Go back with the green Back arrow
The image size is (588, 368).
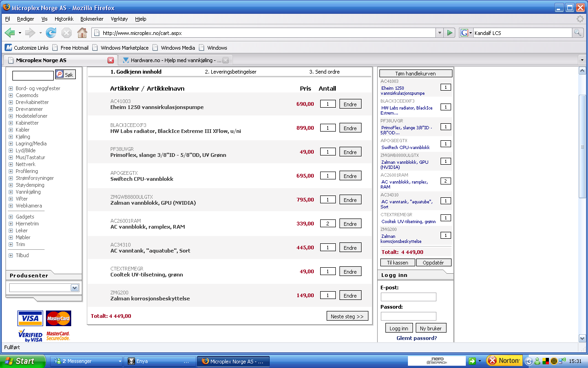tap(10, 33)
